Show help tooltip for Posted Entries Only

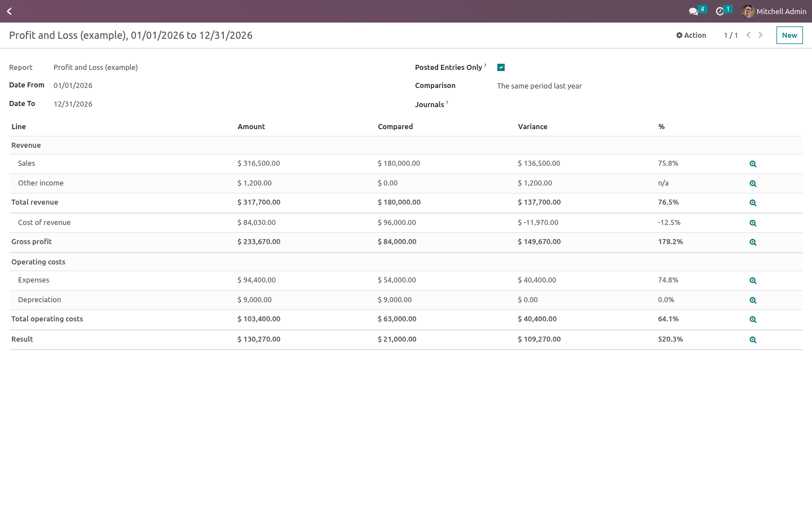pos(485,65)
